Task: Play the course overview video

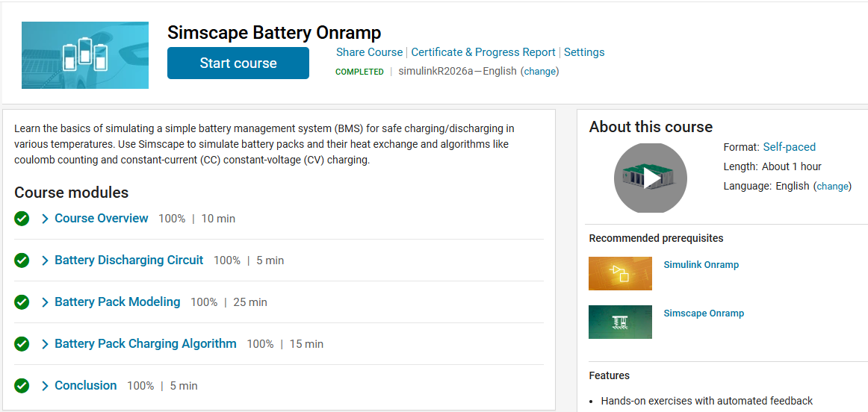Action: click(x=651, y=178)
